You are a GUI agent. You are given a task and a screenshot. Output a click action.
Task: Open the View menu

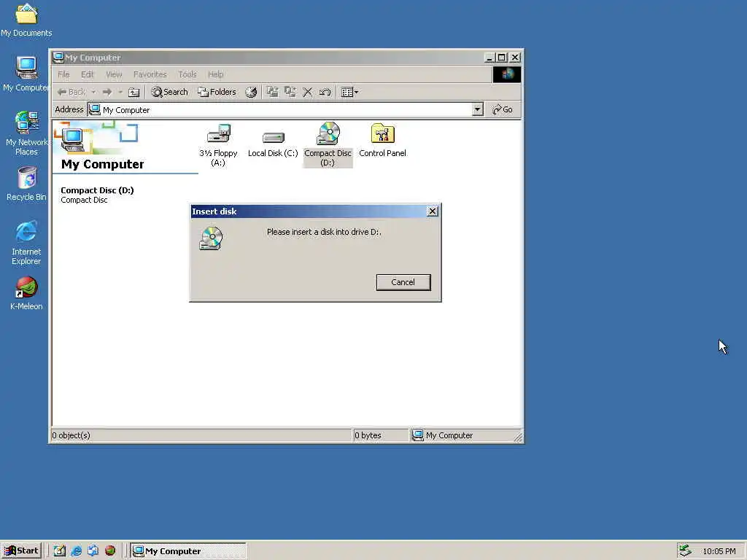[114, 74]
